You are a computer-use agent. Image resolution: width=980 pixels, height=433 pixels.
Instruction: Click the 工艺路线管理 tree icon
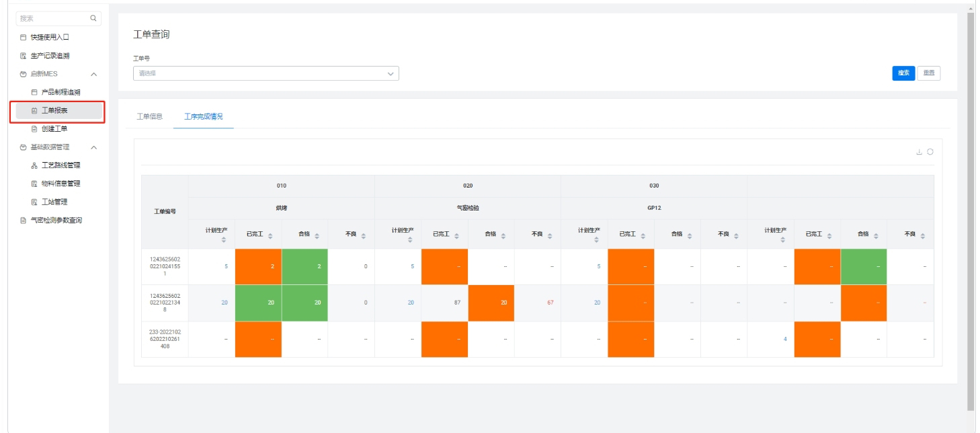pos(35,165)
